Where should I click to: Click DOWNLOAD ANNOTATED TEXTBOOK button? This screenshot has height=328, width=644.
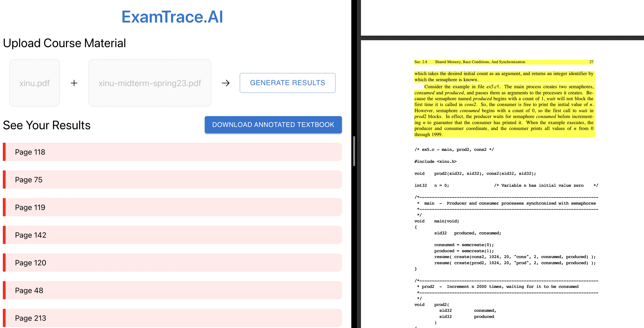[x=273, y=125]
